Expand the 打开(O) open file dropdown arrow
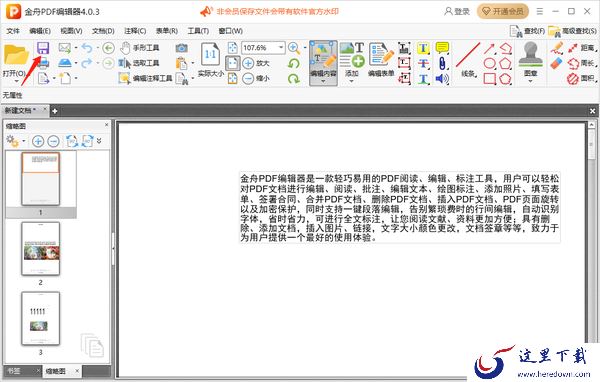 (16, 81)
